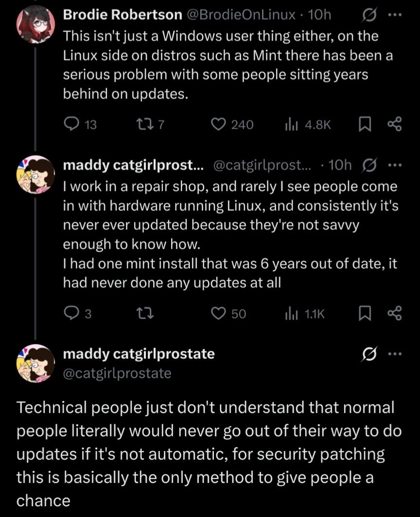Viewport: 420px width, 517px height.
Task: Open Brodie Robertson's avatar picture
Action: coord(35,23)
